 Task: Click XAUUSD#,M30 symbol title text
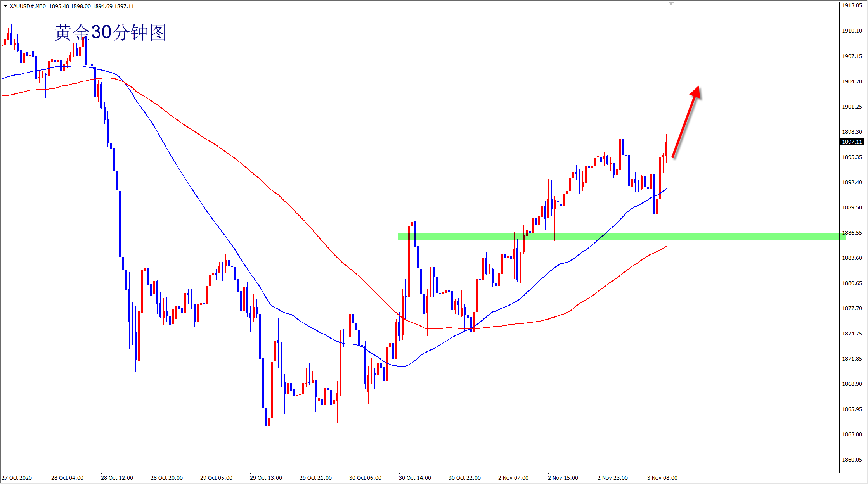point(28,6)
